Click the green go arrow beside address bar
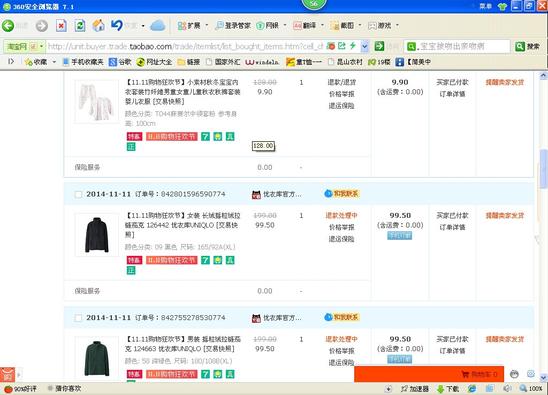This screenshot has height=395, width=548. [x=379, y=46]
